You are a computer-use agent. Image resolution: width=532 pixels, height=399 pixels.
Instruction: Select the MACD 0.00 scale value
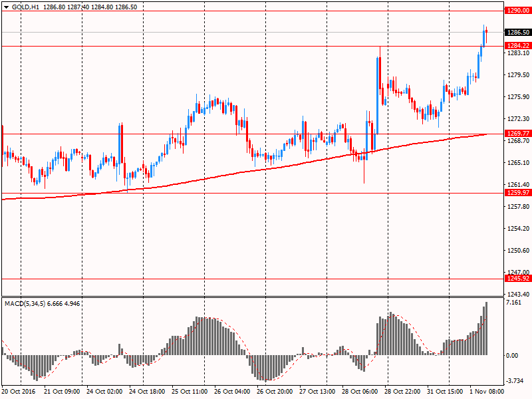point(512,356)
